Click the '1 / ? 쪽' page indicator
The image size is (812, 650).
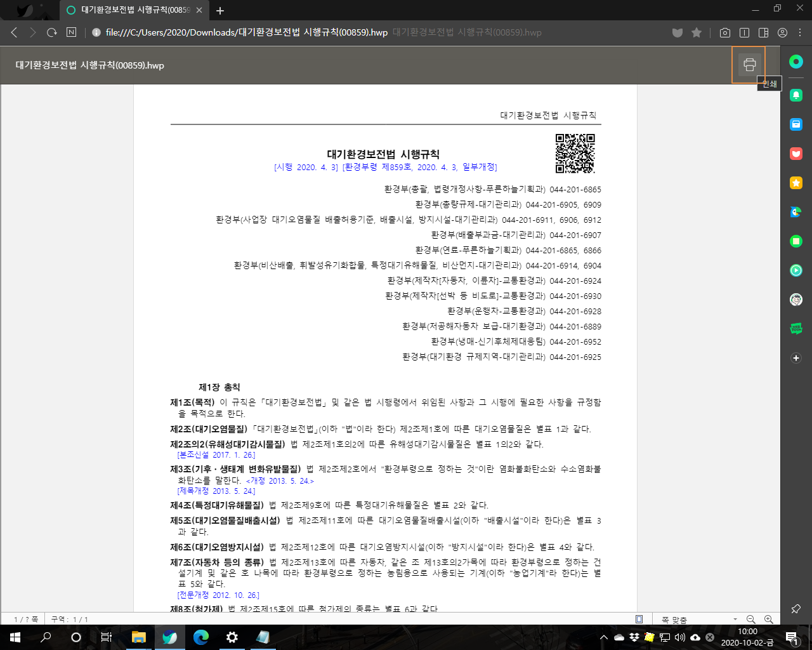pyautogui.click(x=26, y=619)
